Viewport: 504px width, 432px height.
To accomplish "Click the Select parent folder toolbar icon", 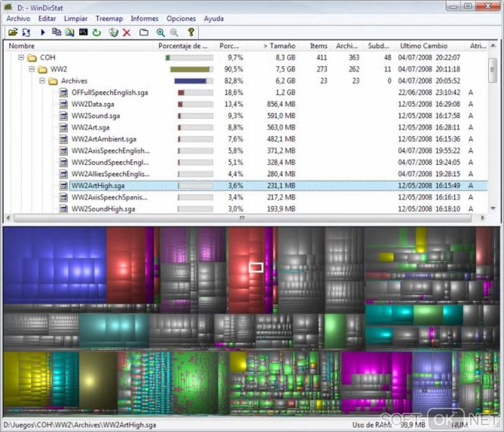I will 144,32.
